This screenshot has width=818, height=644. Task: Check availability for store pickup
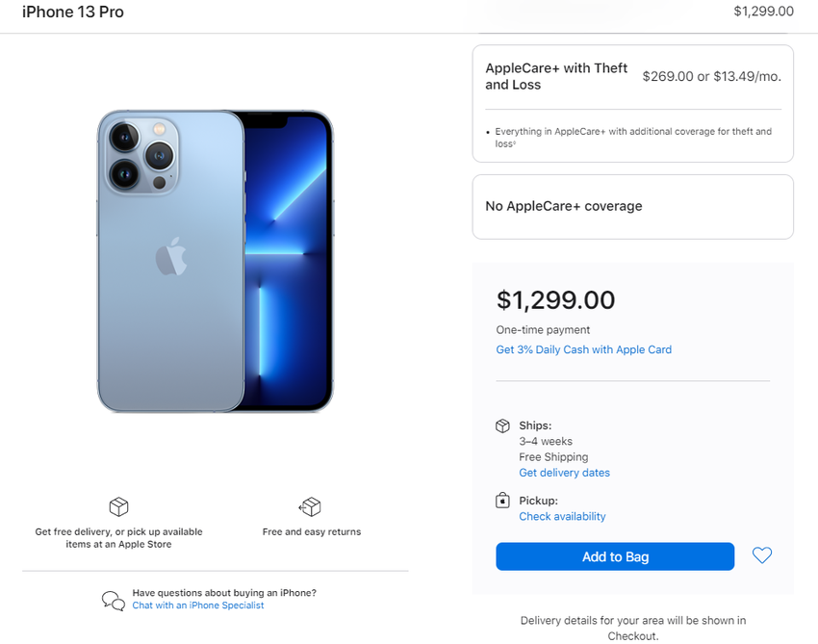562,516
